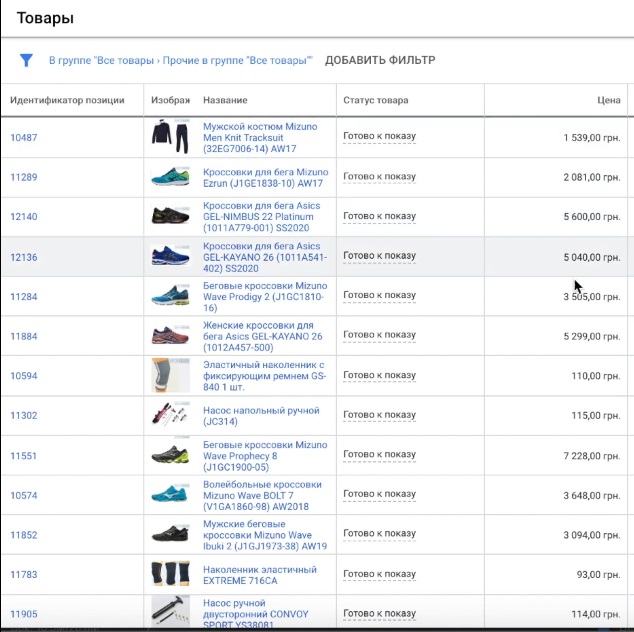The width and height of the screenshot is (634, 632).
Task: Open item ID 11284
Action: [x=23, y=297]
